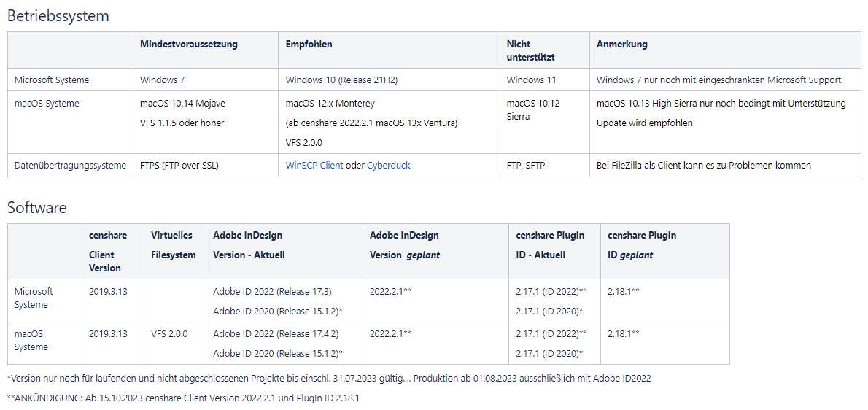This screenshot has width=868, height=410.
Task: Select the Empfohlen column header
Action: pos(309,45)
